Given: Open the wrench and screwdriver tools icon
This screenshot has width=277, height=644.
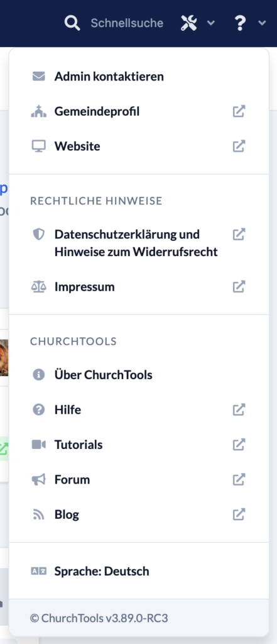Looking at the screenshot, I should pyautogui.click(x=189, y=23).
